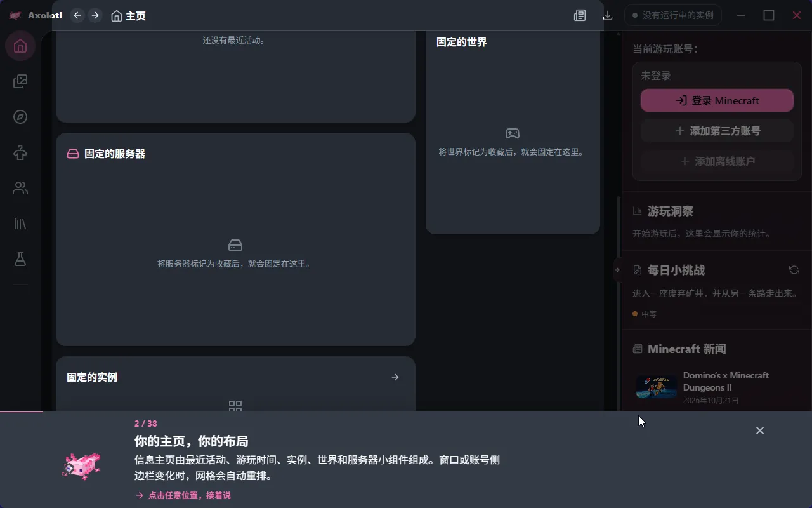Close the tutorial tip panel
The width and height of the screenshot is (812, 508).
pyautogui.click(x=759, y=431)
